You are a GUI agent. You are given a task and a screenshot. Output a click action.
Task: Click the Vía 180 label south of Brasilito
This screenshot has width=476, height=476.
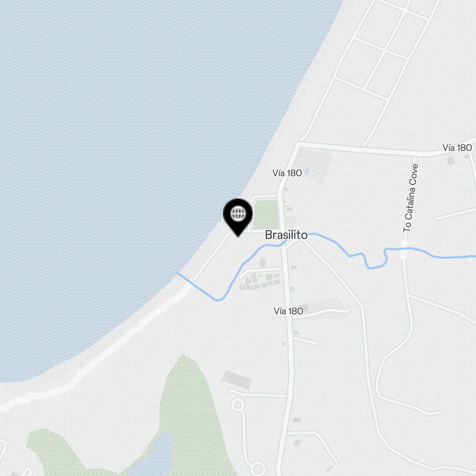tap(288, 311)
